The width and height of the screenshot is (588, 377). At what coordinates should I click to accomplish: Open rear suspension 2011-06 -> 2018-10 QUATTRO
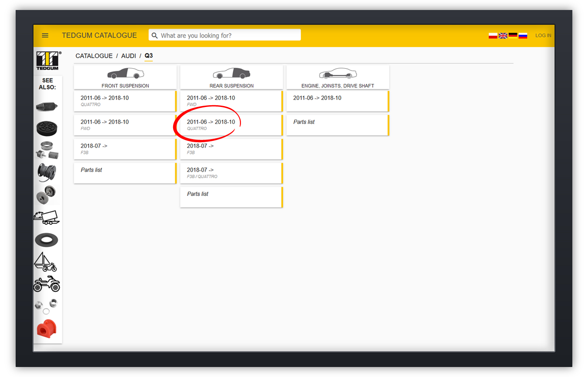pos(231,125)
